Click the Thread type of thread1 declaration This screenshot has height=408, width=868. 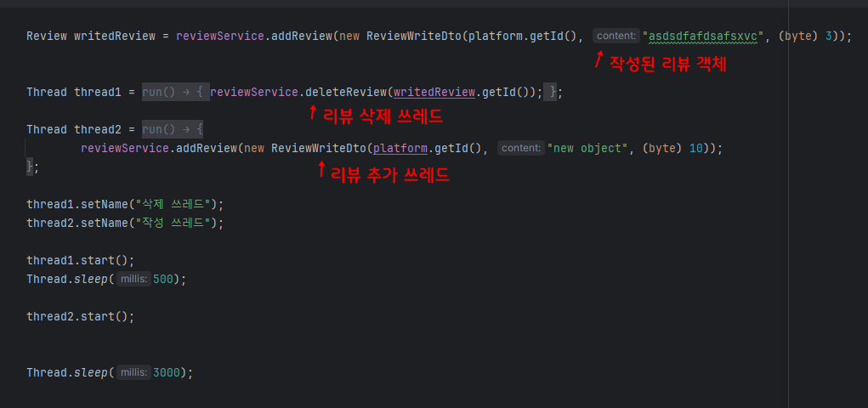[47, 93]
